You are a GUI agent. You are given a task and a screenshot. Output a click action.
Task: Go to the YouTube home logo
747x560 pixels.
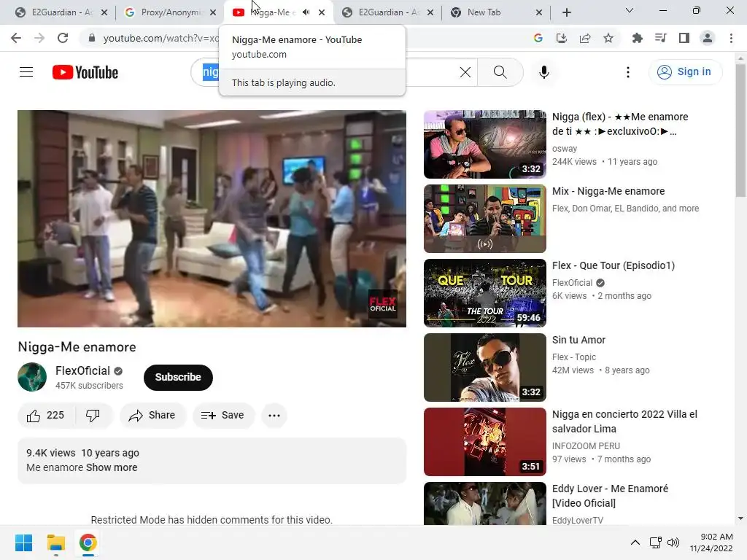point(85,72)
